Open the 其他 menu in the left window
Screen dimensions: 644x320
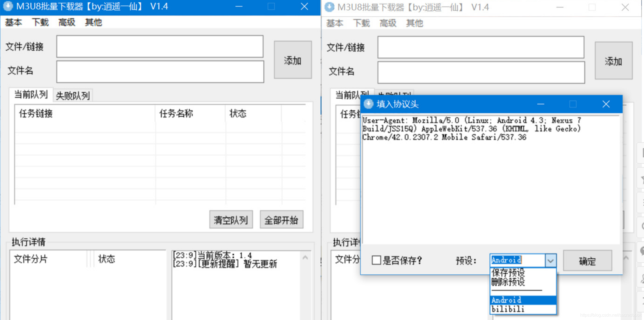point(93,22)
